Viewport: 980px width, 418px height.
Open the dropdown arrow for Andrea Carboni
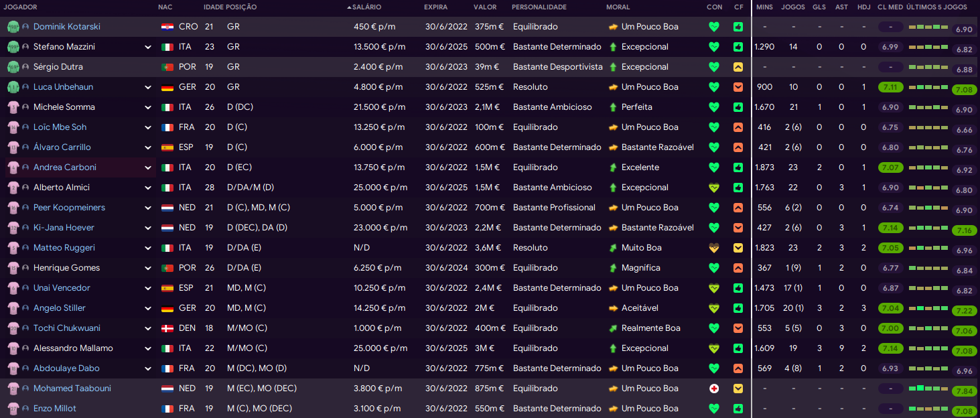[x=148, y=167]
